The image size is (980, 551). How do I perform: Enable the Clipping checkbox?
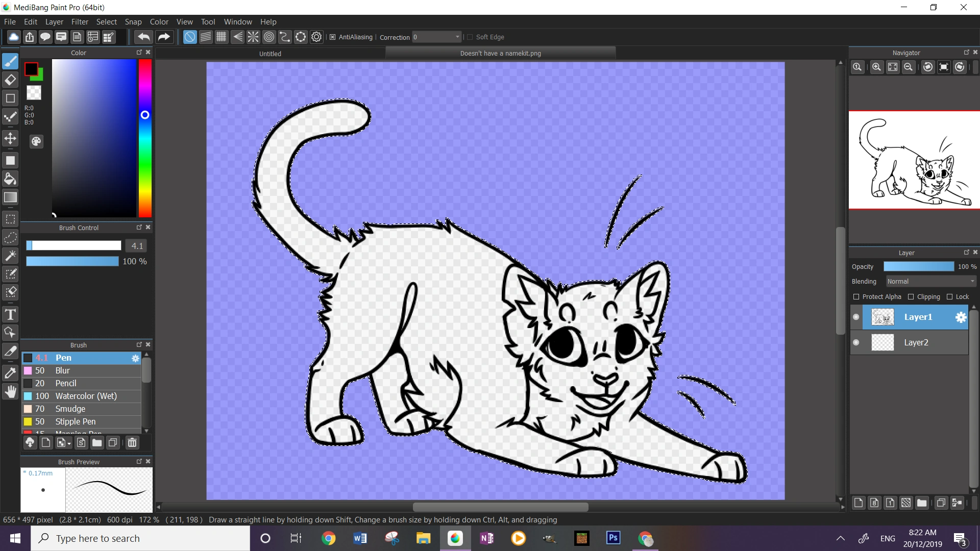[x=911, y=297]
